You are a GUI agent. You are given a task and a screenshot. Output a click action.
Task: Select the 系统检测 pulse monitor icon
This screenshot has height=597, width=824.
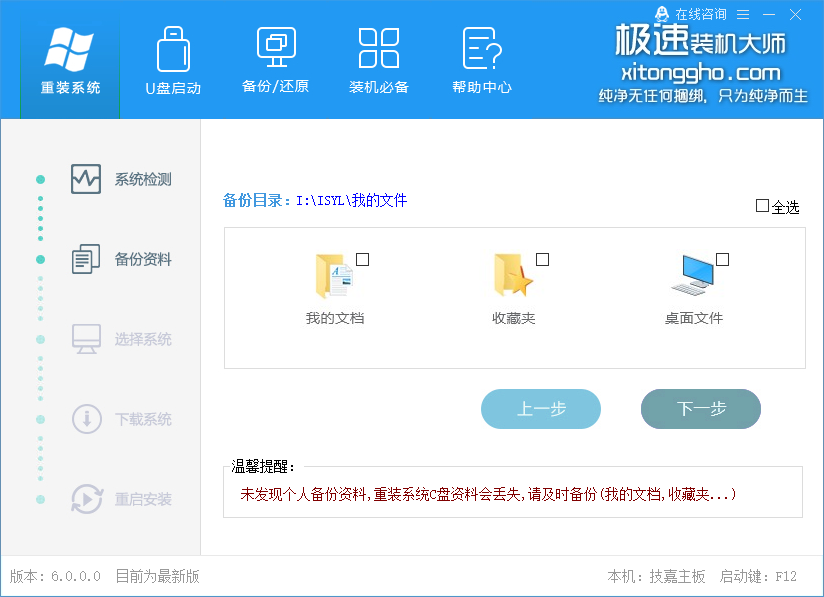pyautogui.click(x=86, y=179)
